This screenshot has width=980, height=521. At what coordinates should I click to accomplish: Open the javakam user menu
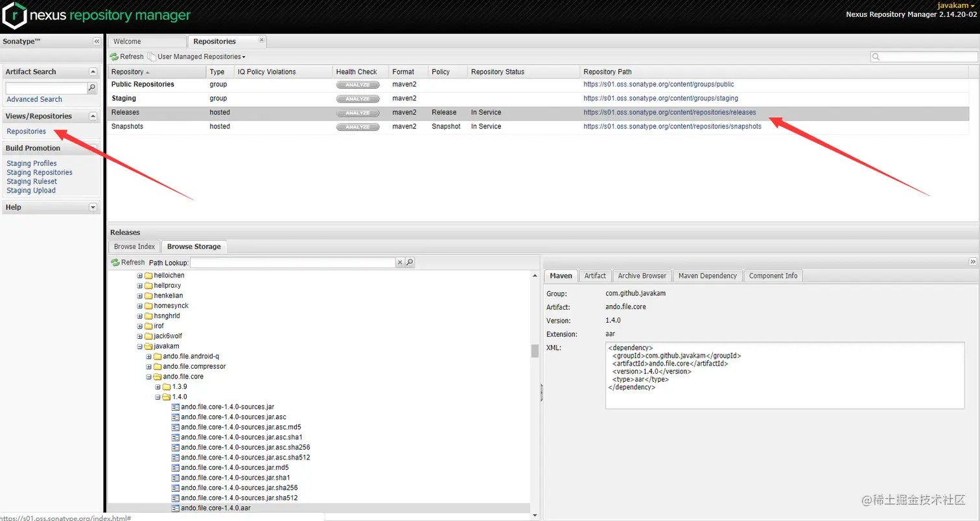point(957,5)
